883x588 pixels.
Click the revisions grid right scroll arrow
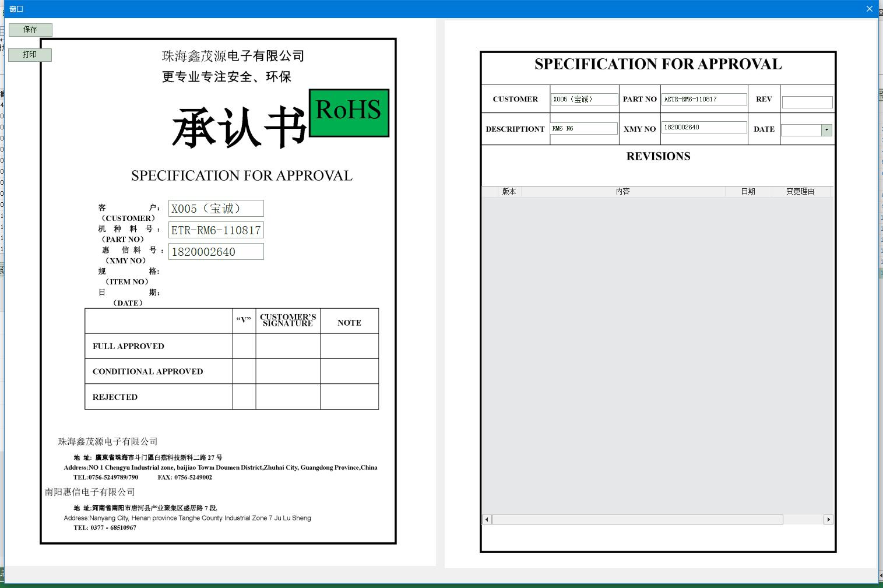point(828,519)
